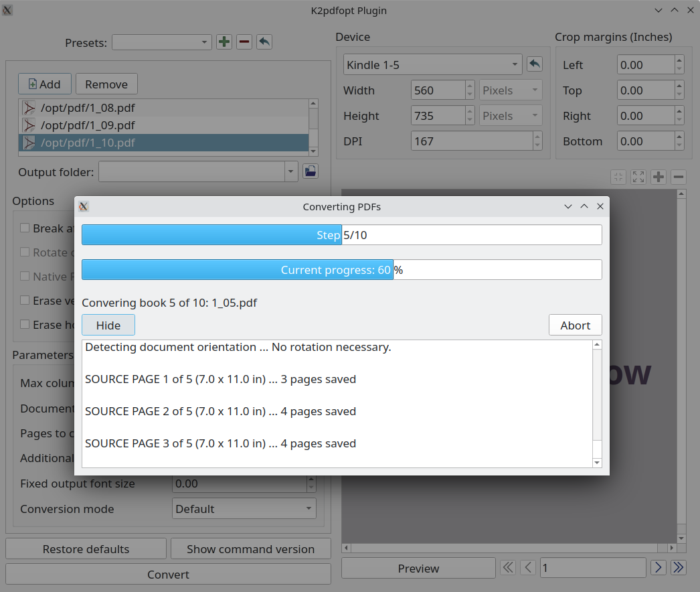This screenshot has height=592, width=700.
Task: Select /opt/pdf/1_09.pdf in the file list
Action: 163,125
